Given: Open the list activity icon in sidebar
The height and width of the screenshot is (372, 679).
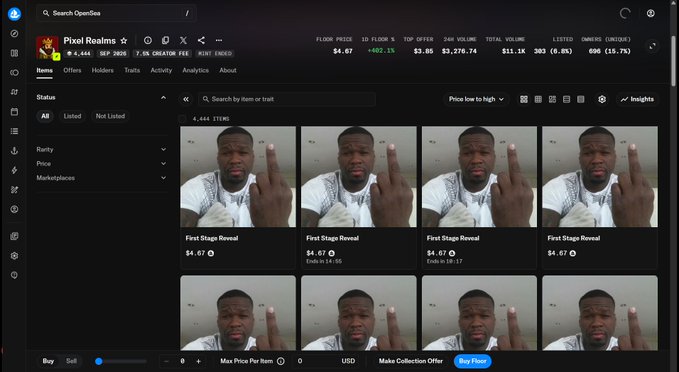Looking at the screenshot, I should 14,131.
